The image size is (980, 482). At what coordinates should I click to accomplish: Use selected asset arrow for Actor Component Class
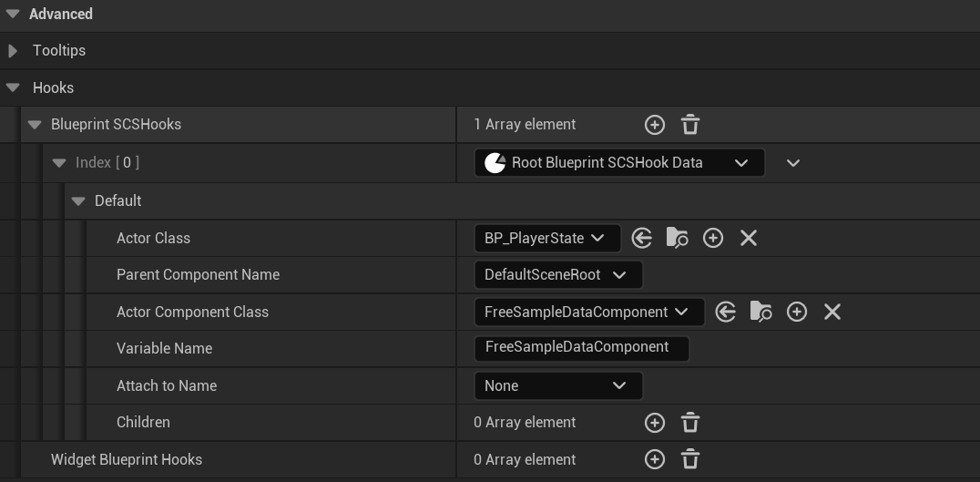(x=726, y=312)
